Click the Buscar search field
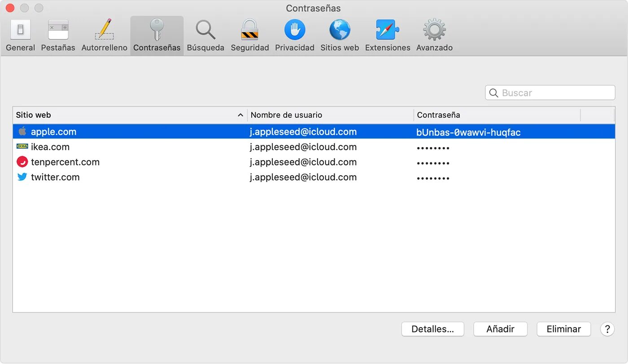The height and width of the screenshot is (364, 628). [x=550, y=93]
